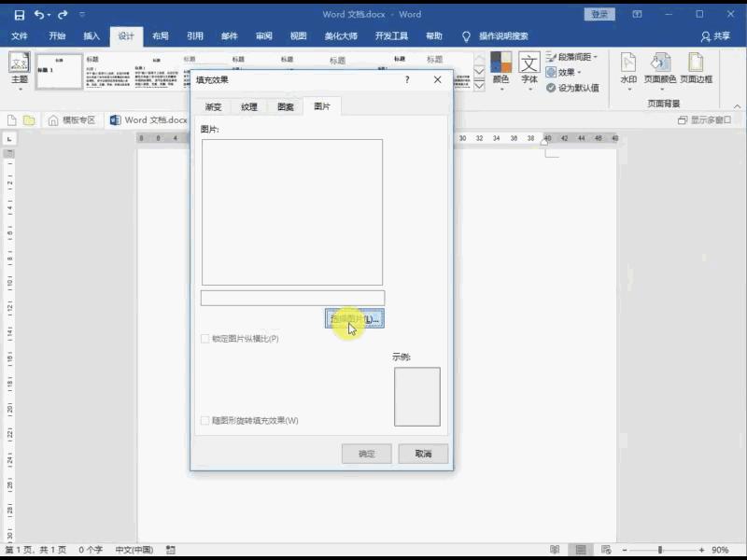Open the Pattern (图案) tab

[285, 107]
